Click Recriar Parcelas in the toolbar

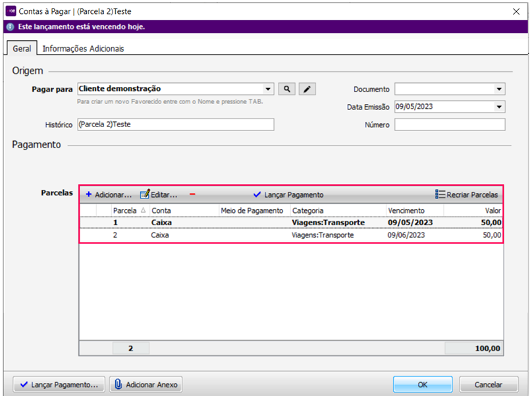pyautogui.click(x=467, y=195)
